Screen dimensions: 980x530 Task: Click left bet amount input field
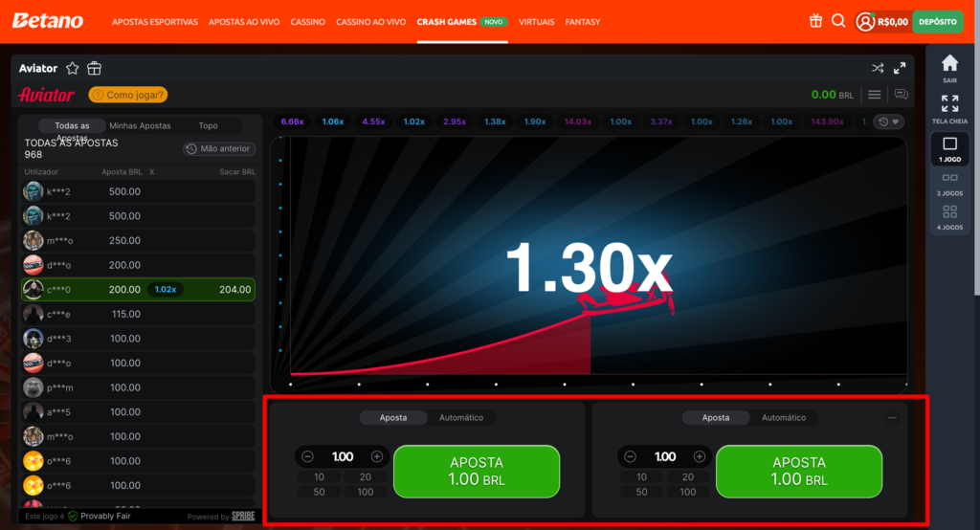[x=343, y=457]
